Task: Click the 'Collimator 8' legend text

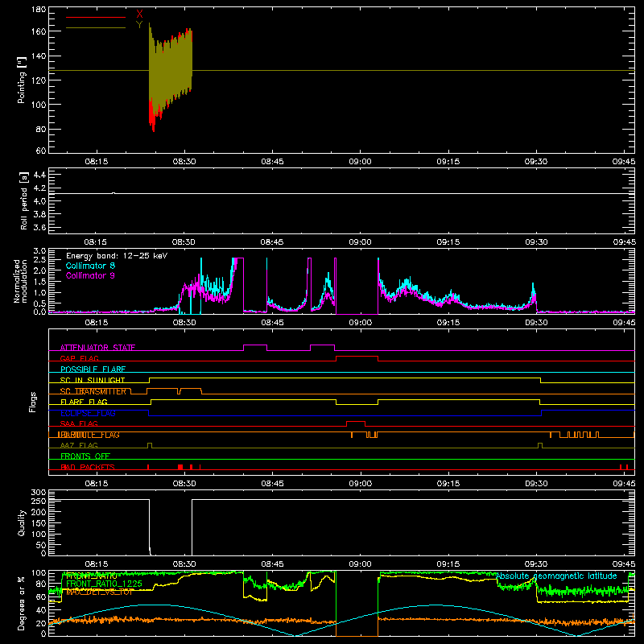Action: coord(90,266)
